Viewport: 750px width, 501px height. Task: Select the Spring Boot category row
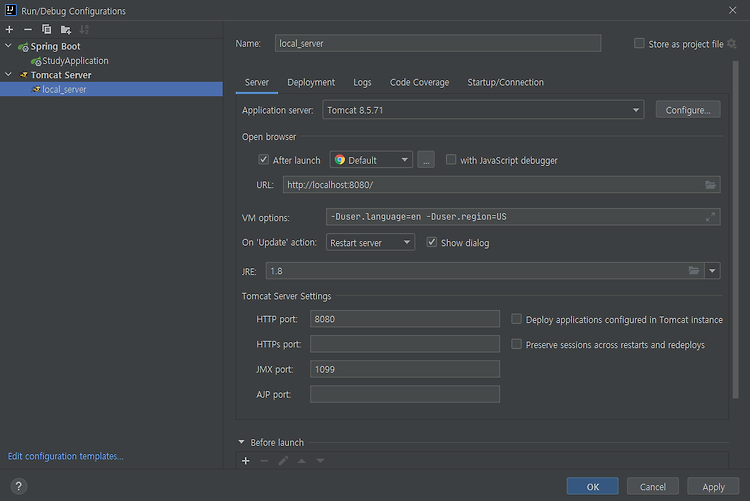click(111, 46)
